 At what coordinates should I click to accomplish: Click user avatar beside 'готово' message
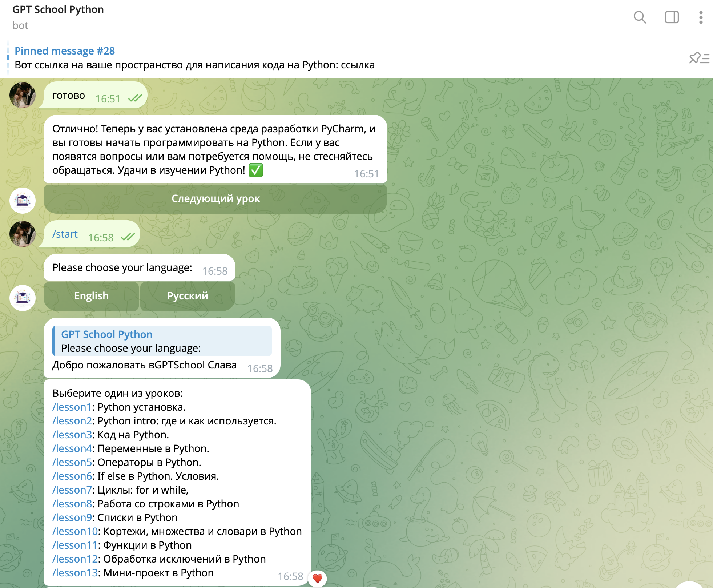[23, 95]
